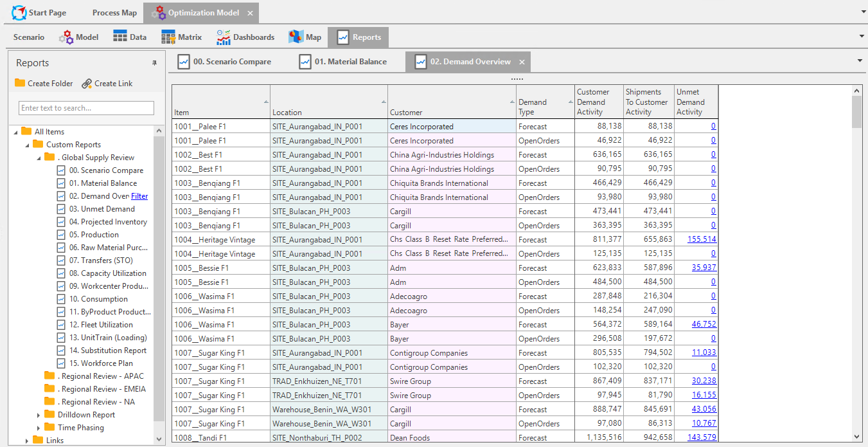Pin the Reports panel
Screen dimensions: 868x447
coord(154,63)
